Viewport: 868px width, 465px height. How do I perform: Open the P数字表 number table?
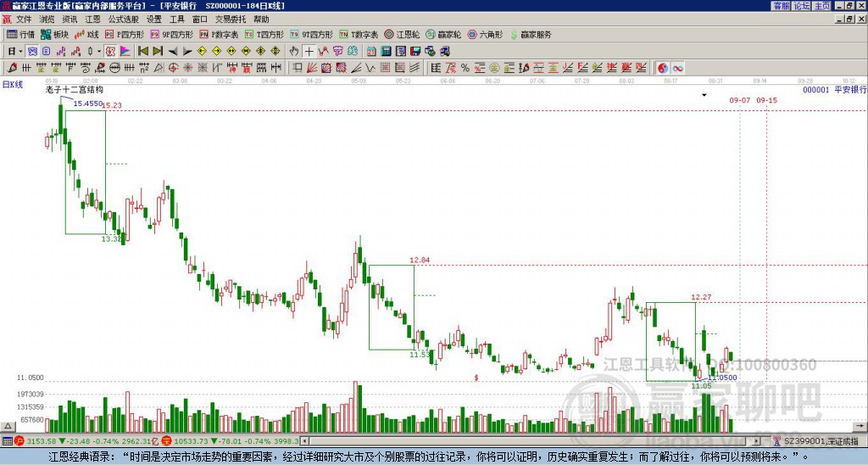click(x=220, y=34)
